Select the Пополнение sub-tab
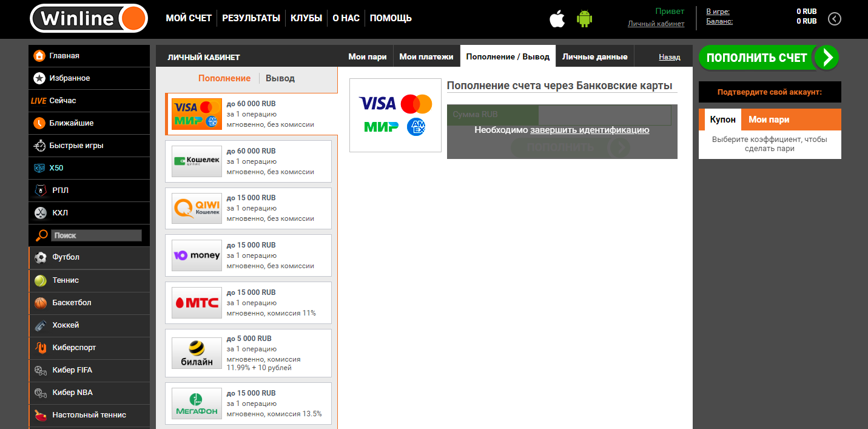Screen dimensions: 868x429 coord(224,78)
